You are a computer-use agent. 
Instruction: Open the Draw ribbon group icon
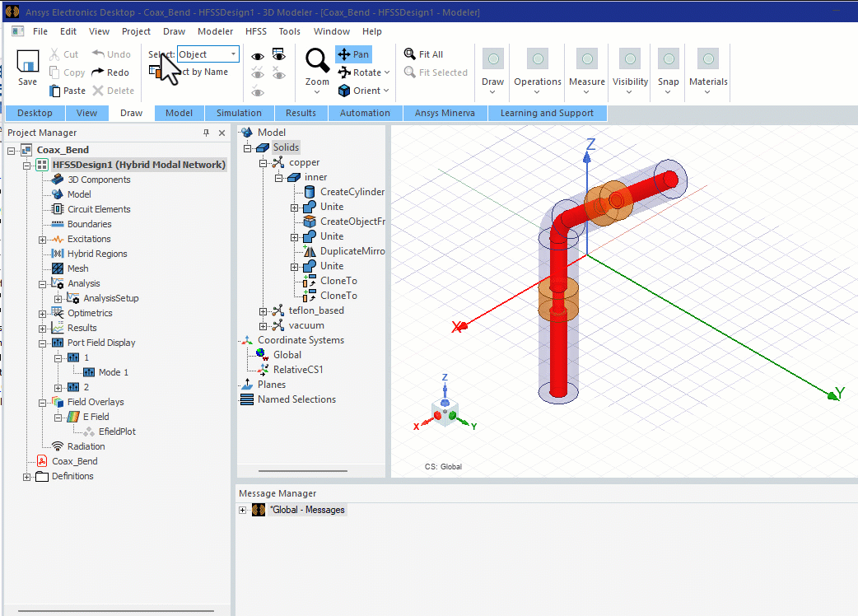(x=493, y=59)
